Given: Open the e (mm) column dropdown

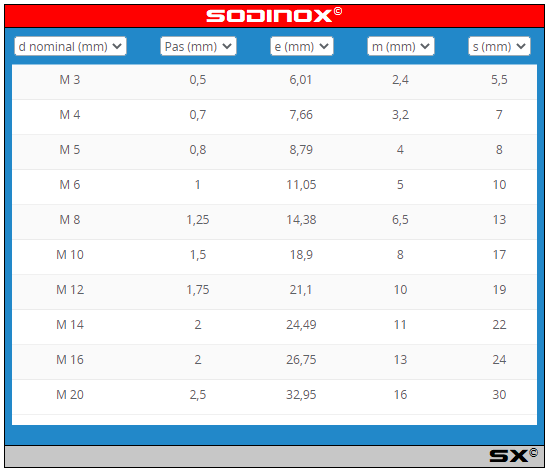Looking at the screenshot, I should point(302,46).
